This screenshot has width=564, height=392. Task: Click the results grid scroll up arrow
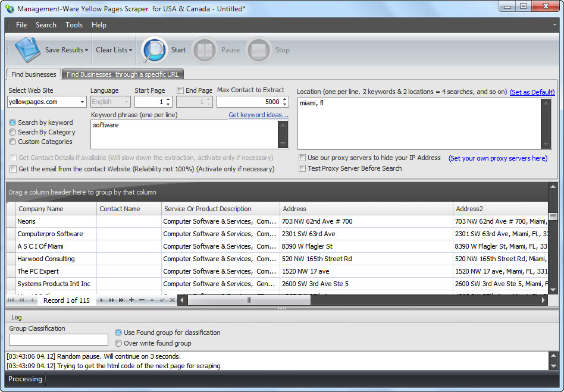click(x=553, y=187)
